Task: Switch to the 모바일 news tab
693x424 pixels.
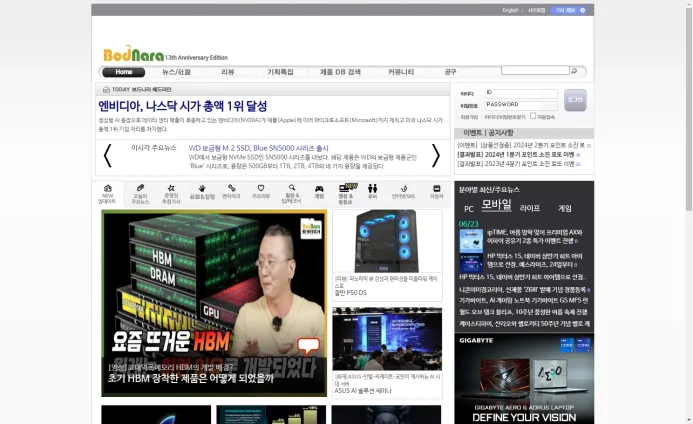Action: pyautogui.click(x=496, y=205)
